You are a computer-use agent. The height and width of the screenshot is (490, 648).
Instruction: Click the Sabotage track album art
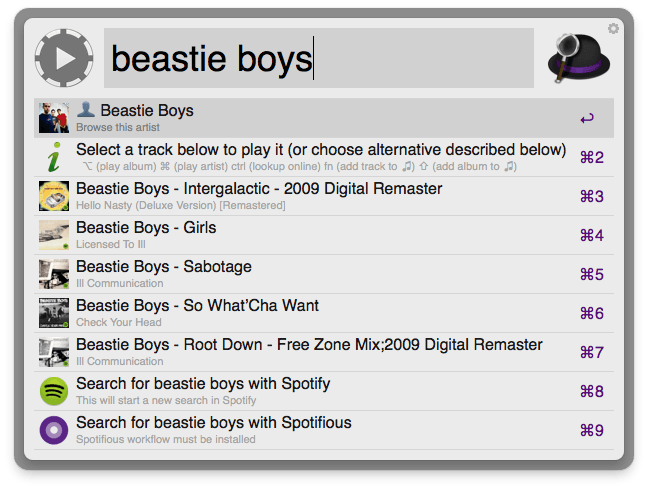click(x=54, y=274)
